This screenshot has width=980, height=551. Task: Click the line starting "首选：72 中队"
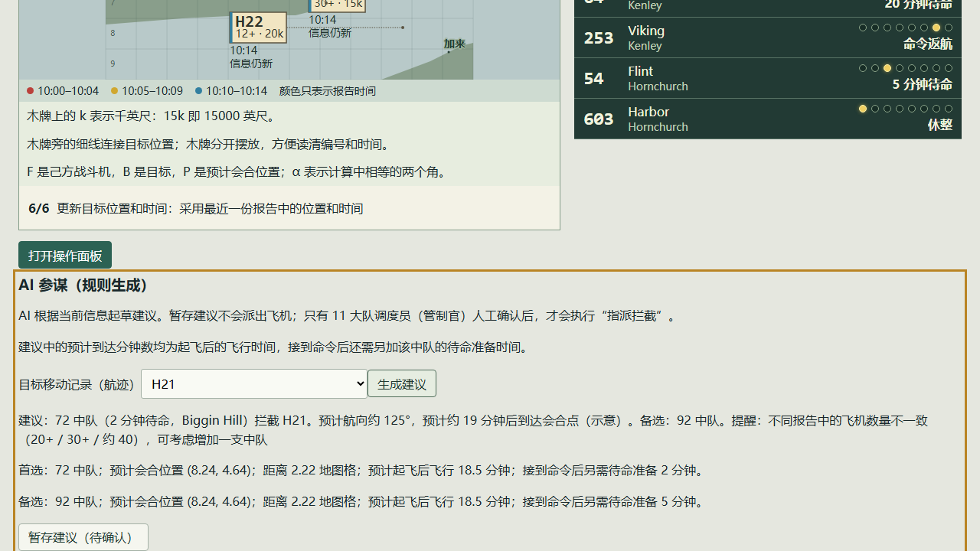[361, 471]
